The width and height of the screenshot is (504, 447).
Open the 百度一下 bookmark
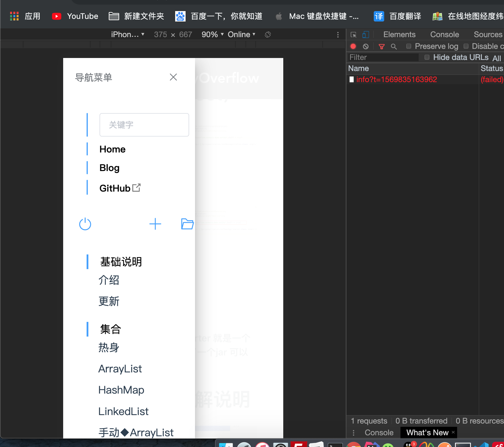[x=219, y=16]
